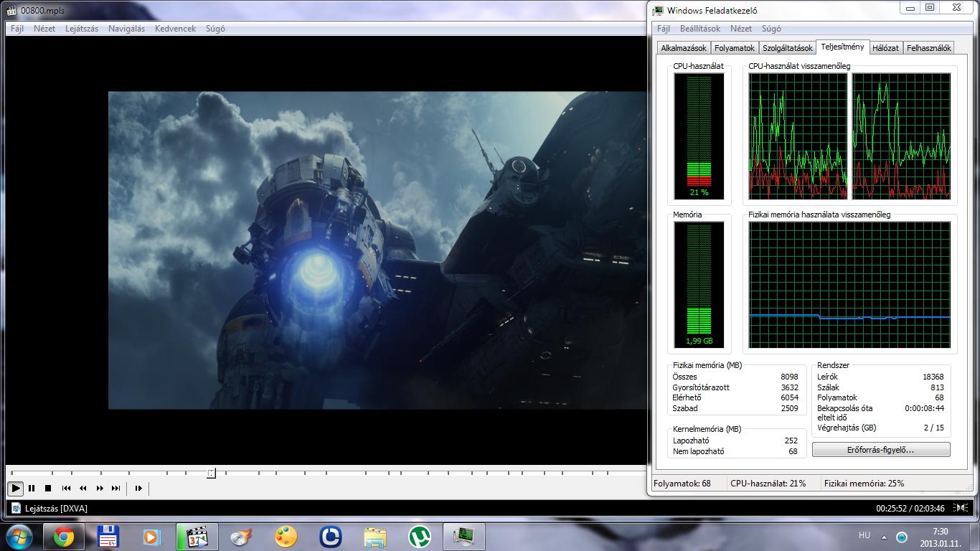
Task: Pause the video playback
Action: click(32, 488)
